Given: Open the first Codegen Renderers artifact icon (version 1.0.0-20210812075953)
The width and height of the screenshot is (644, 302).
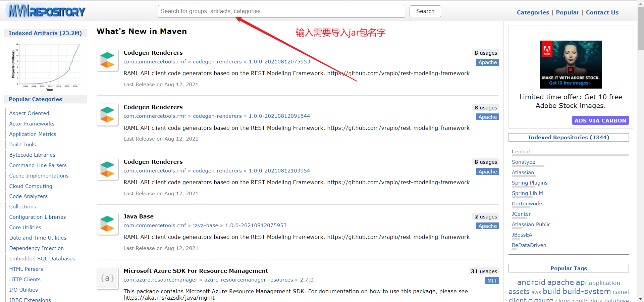Looking at the screenshot, I should click(x=107, y=60).
